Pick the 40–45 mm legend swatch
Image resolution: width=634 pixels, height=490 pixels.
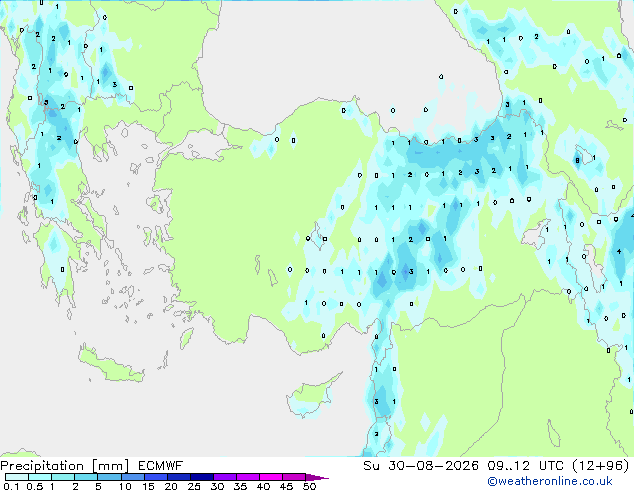[x=271, y=477]
